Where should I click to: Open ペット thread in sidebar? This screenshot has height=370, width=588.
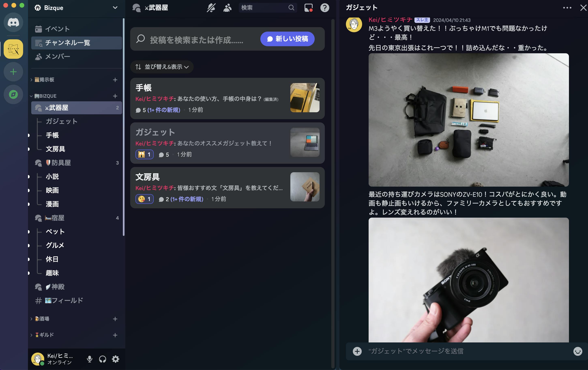[x=55, y=231]
